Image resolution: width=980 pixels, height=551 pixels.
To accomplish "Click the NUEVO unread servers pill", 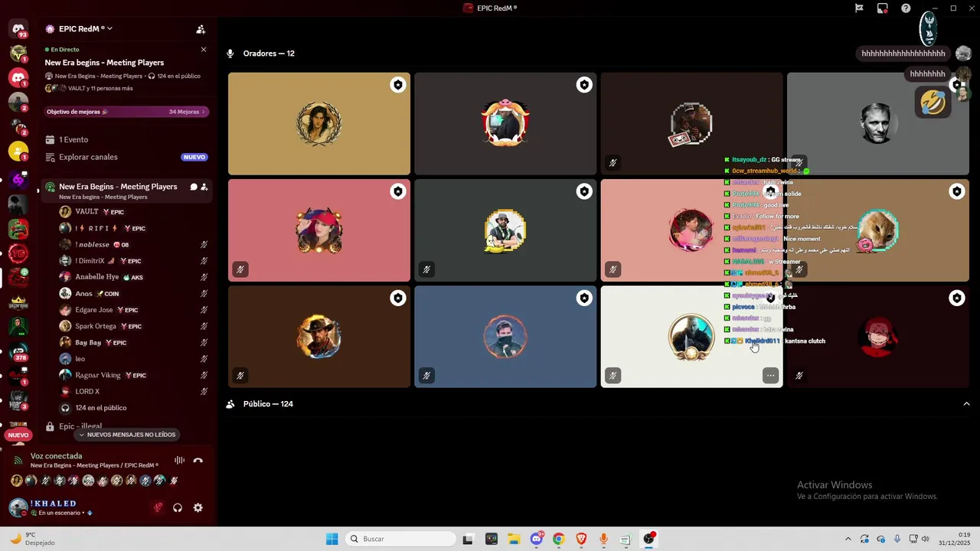I will point(18,435).
